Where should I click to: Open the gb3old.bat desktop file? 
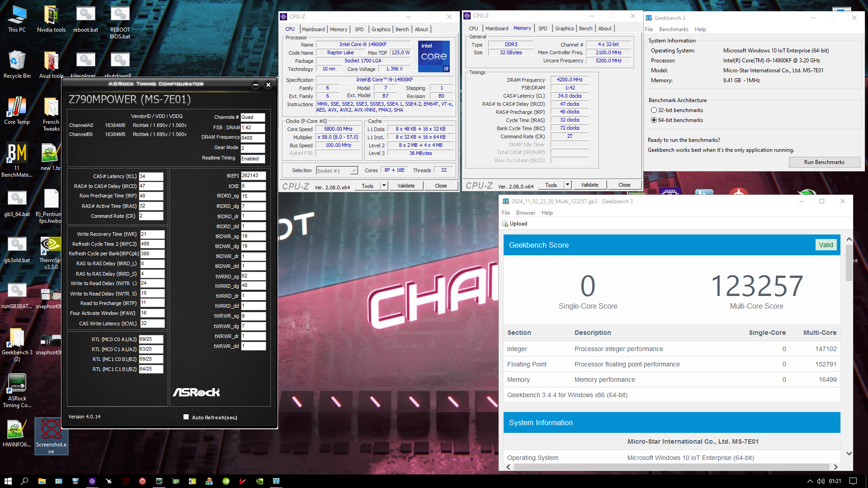tap(17, 249)
